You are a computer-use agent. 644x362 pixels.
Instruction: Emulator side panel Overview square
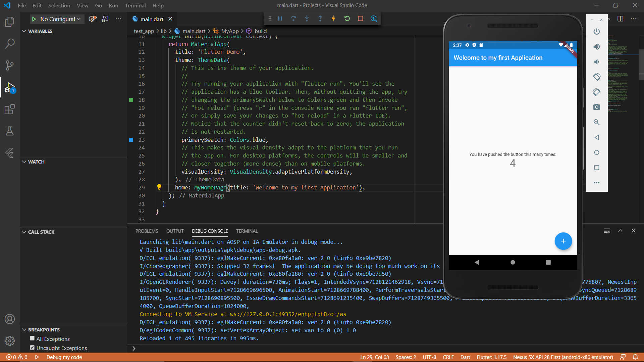596,168
